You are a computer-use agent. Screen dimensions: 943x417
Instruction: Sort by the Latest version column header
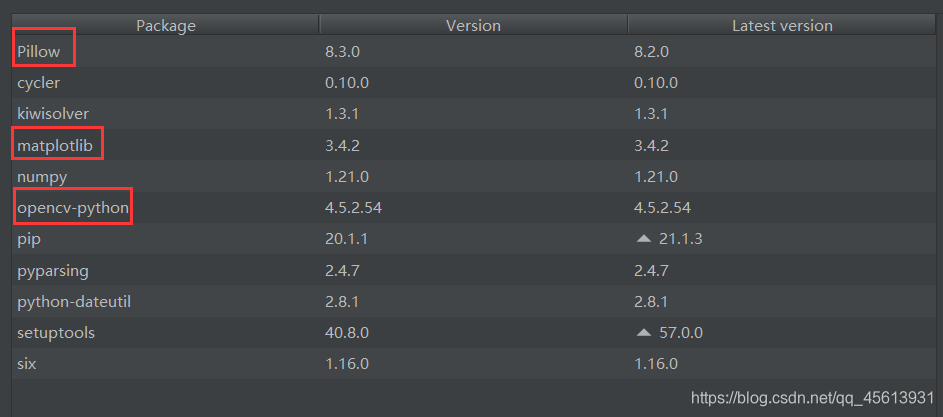coord(782,25)
